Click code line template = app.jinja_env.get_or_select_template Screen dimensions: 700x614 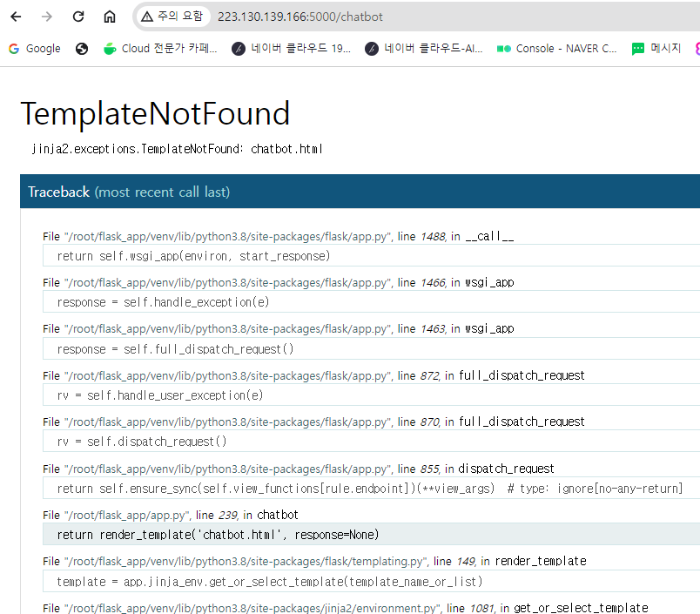371,582
